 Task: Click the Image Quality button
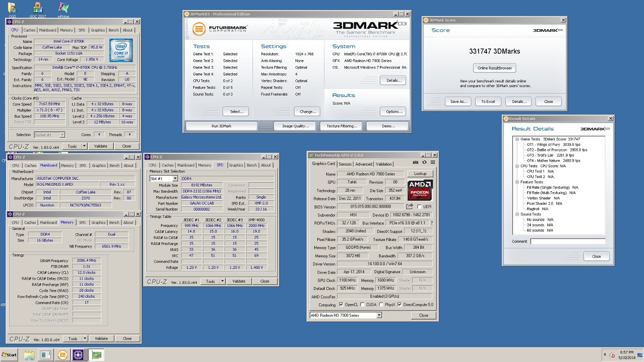pyautogui.click(x=295, y=126)
